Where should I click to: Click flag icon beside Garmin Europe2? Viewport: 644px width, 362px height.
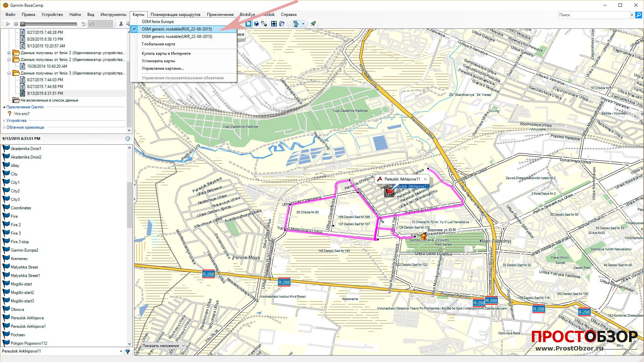coord(6,250)
